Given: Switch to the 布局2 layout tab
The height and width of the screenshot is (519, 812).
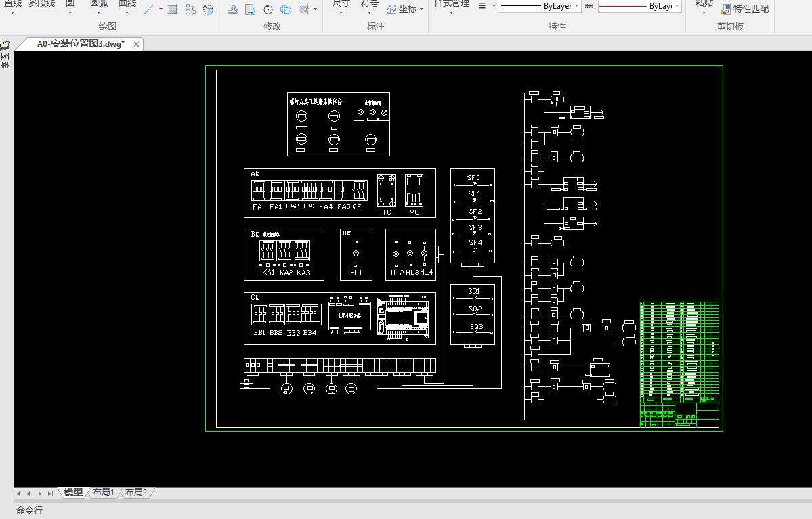Looking at the screenshot, I should pos(135,493).
